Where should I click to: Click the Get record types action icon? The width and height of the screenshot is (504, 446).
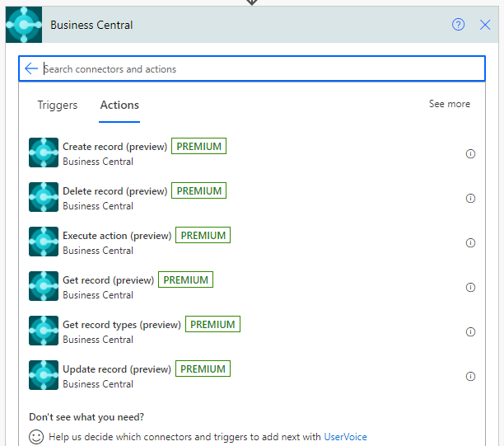tap(44, 331)
